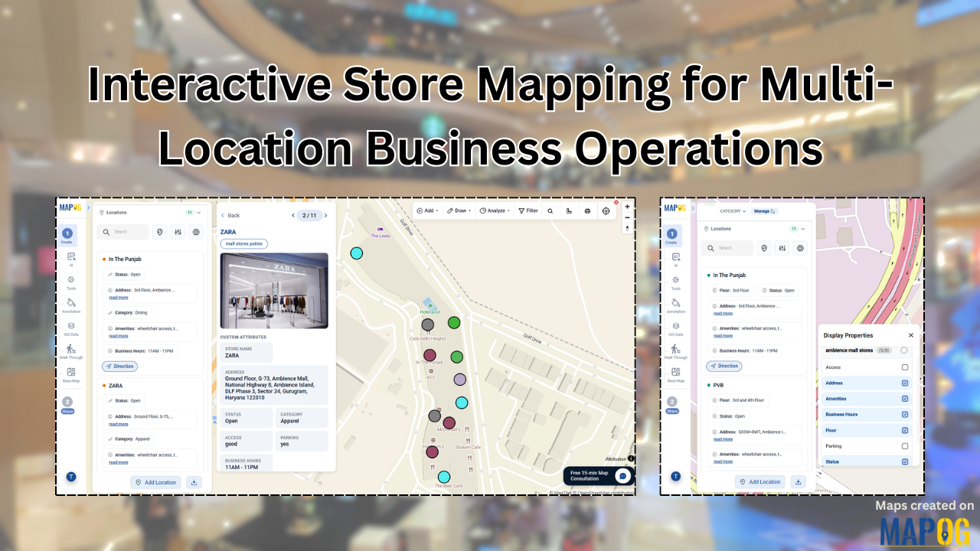Click the search field in right Locations panel
The image size is (980, 551).
click(727, 248)
